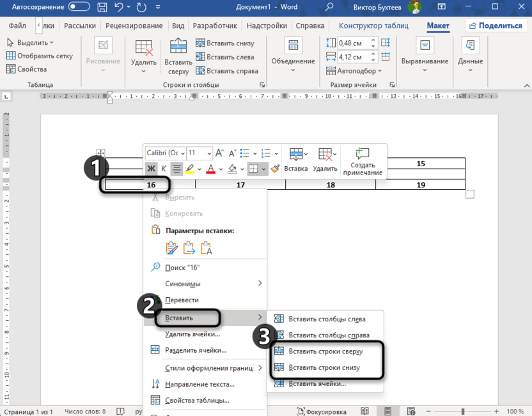
Task: Click the Format Painter brush in mini toolbar
Action: pos(275,169)
